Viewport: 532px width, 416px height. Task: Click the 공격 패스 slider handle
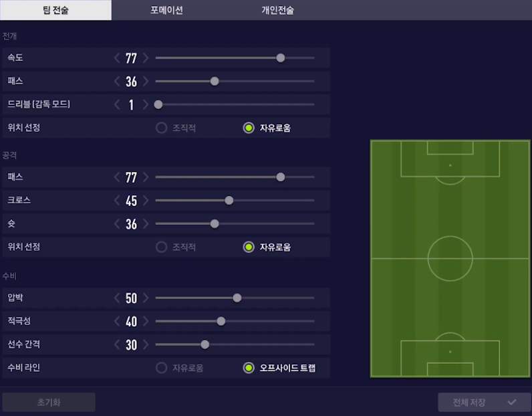click(x=281, y=177)
